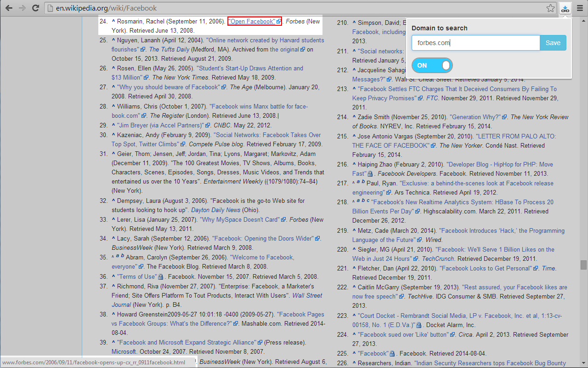Jump back via caret of reference 219
Screen dimensions: 588x368
[x=354, y=230]
